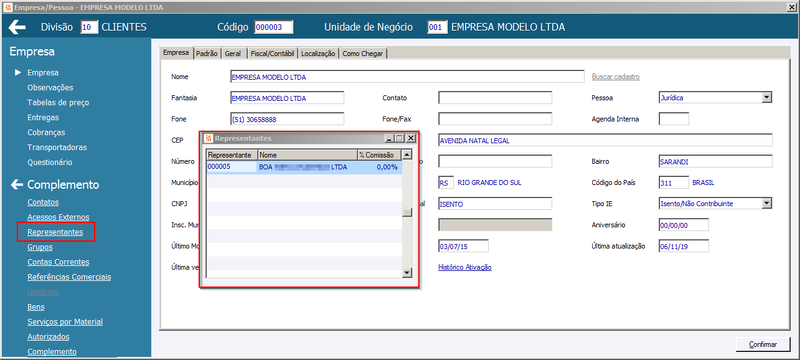Screen dimensions: 800x360
Task: Click the address field AVENIDA NATAL LEGAL
Action: point(605,140)
